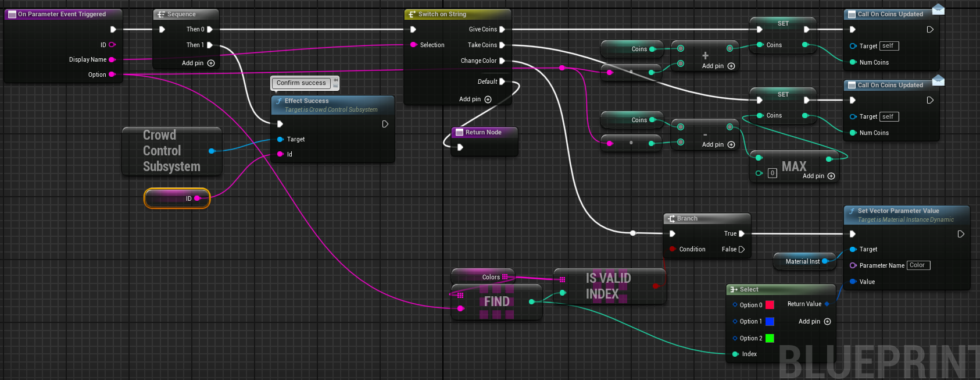Add a pin to the MAX node
The height and width of the screenshot is (380, 980).
(x=831, y=176)
